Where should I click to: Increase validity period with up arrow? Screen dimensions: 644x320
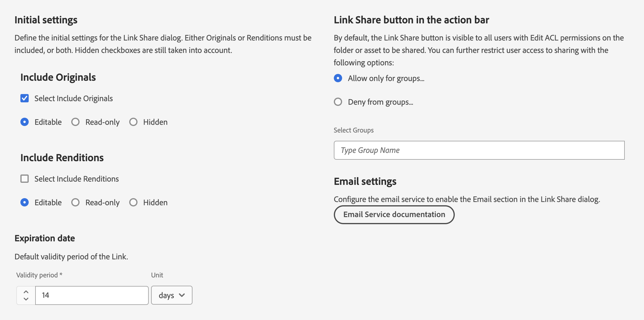(x=26, y=292)
